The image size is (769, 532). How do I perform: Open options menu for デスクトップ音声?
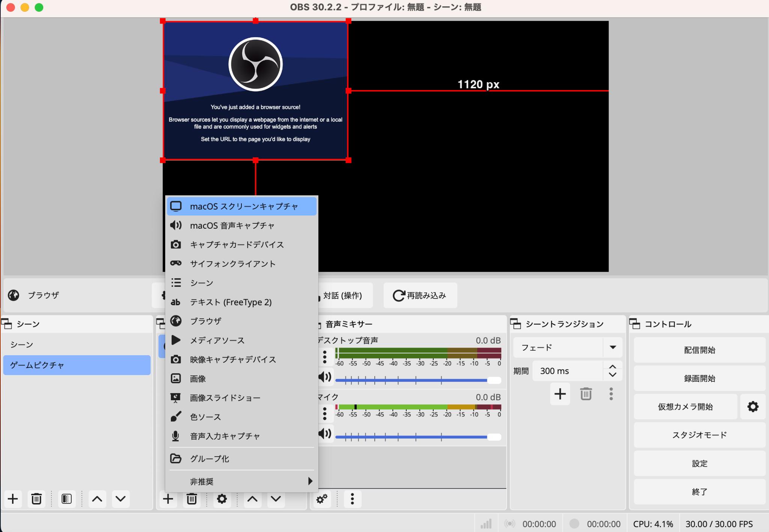click(325, 357)
